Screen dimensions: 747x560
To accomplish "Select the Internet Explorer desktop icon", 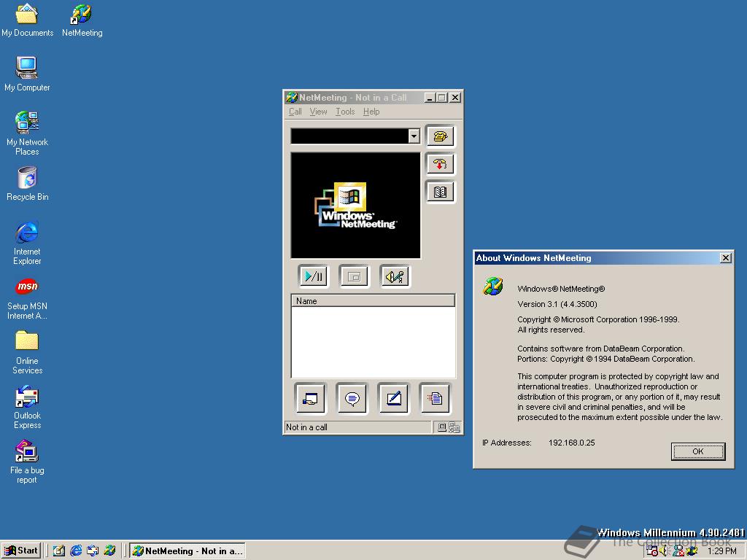I will 27,243.
